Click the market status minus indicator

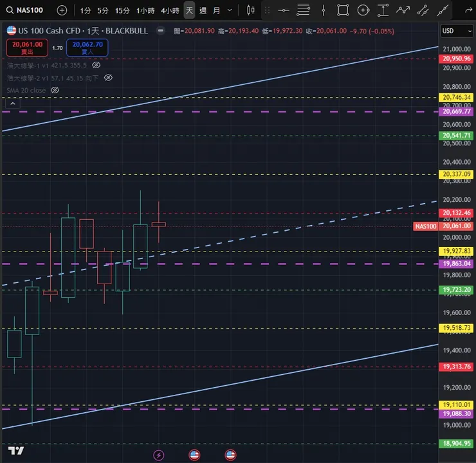[161, 31]
